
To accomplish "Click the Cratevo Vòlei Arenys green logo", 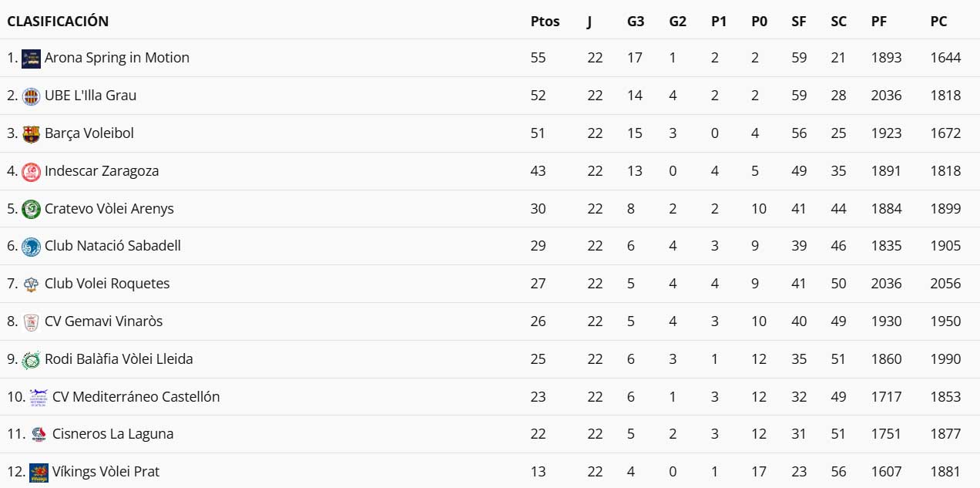I will (31, 209).
